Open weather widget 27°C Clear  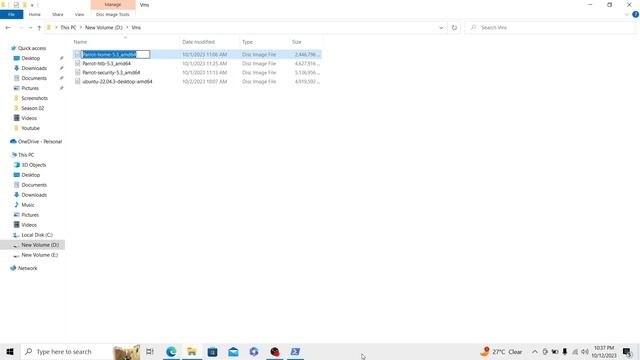pos(502,351)
